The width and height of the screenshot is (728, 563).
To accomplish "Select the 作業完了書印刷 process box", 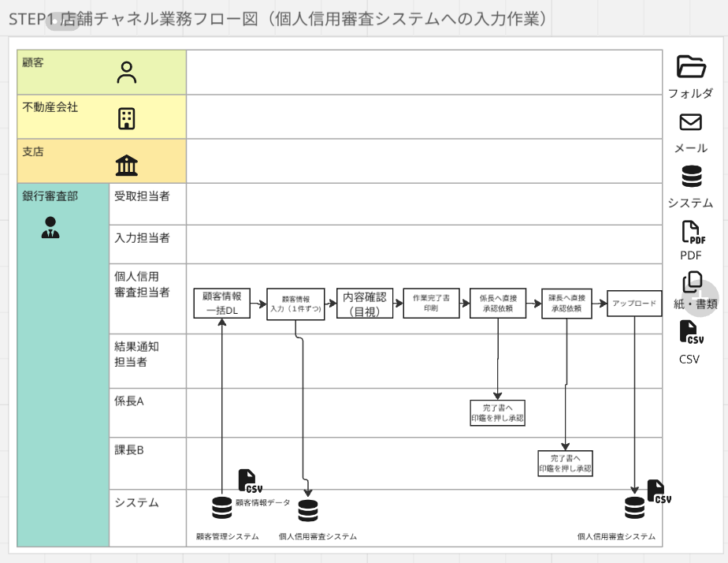I will [431, 303].
